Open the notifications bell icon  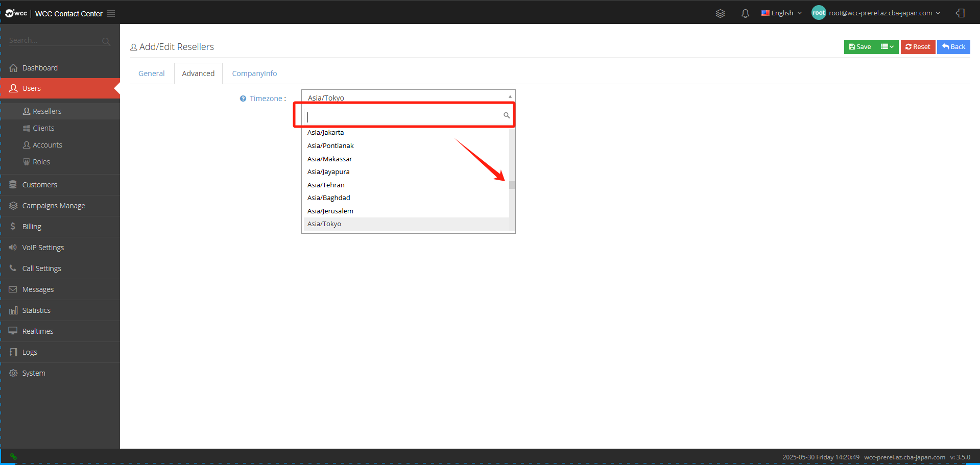[745, 13]
